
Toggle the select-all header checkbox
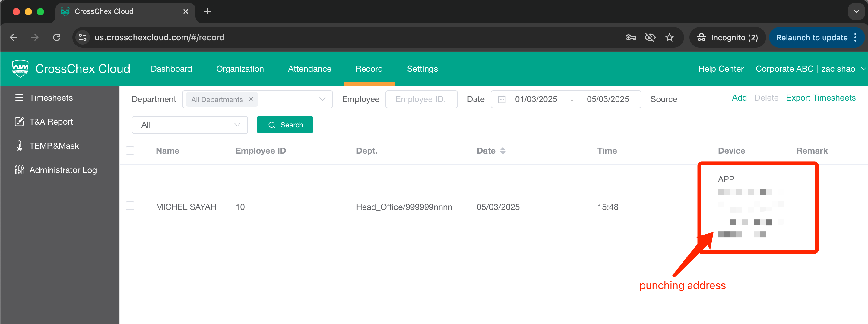pos(130,150)
